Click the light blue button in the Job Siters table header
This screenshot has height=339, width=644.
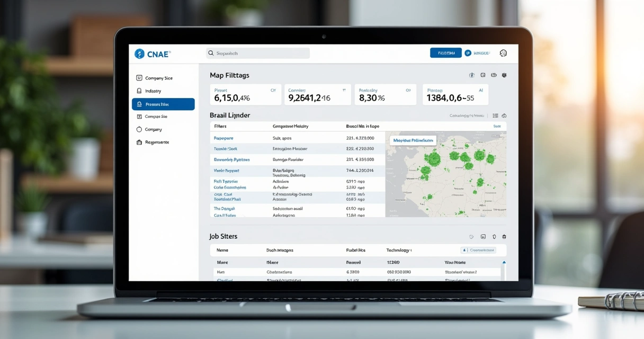coord(478,250)
